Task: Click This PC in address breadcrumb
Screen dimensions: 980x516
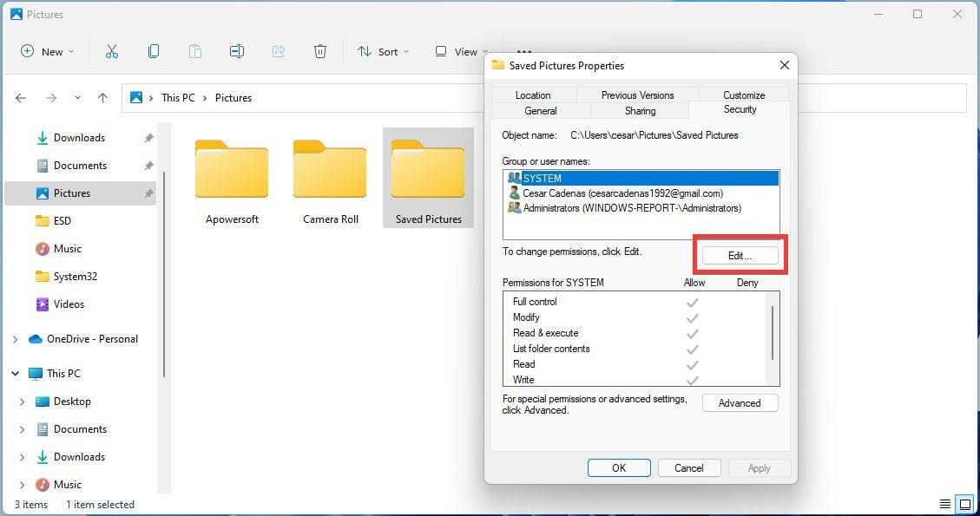Action: (x=178, y=98)
